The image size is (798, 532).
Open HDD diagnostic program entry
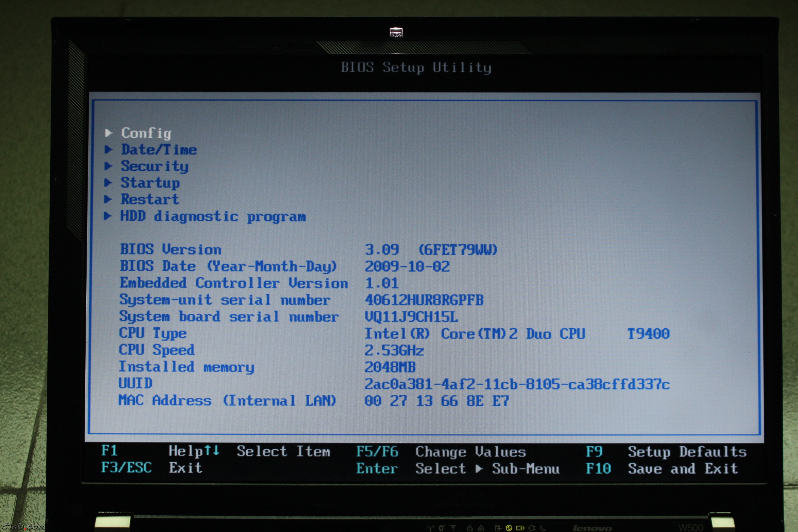coord(213,216)
